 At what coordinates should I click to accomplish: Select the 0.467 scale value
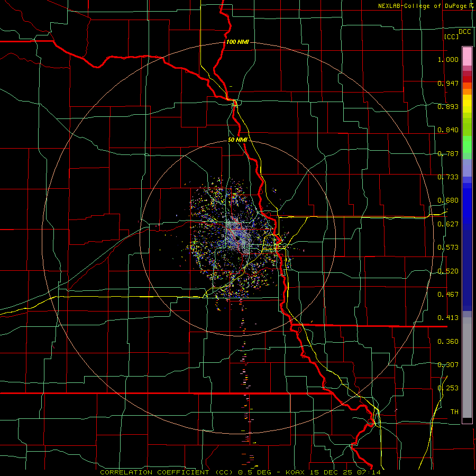(448, 295)
